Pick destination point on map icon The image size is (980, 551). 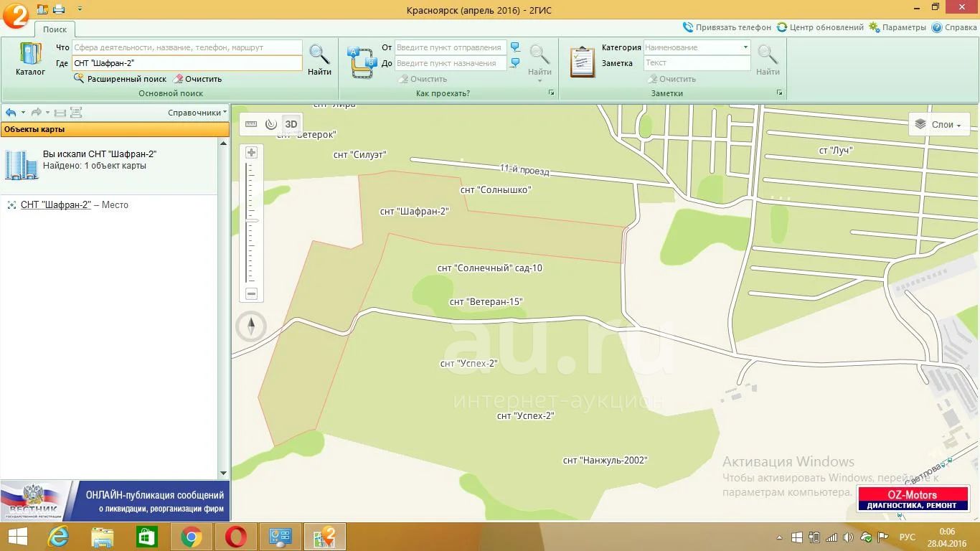[x=515, y=63]
